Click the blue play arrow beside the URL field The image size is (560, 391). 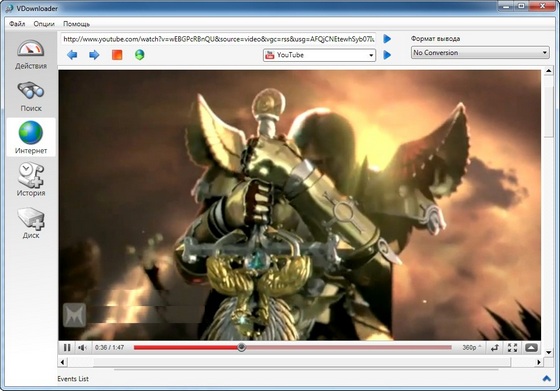pyautogui.click(x=387, y=39)
